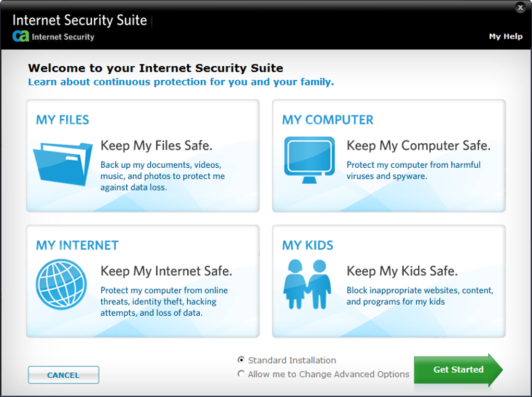Choose Allow me to Change Advanced Options
The height and width of the screenshot is (397, 532).
(x=241, y=374)
